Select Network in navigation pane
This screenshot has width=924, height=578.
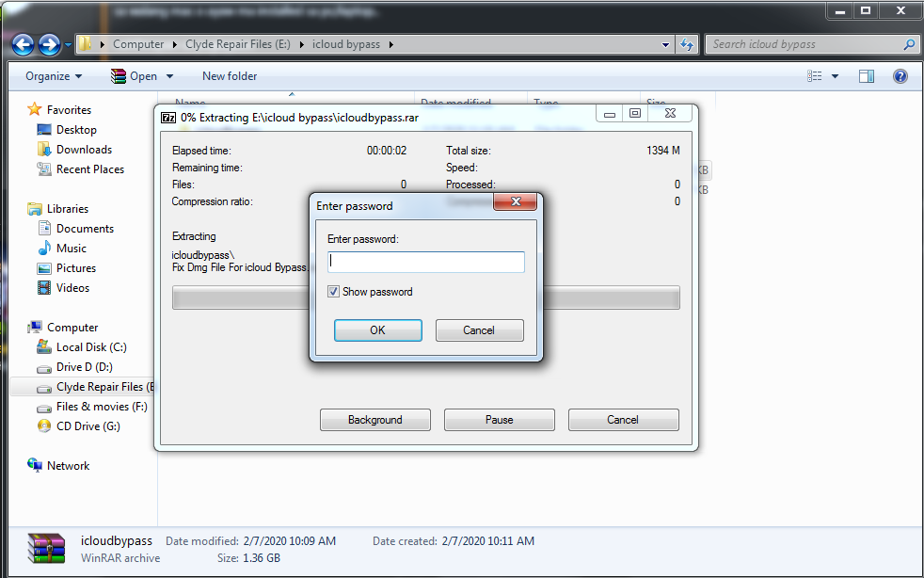pos(69,466)
